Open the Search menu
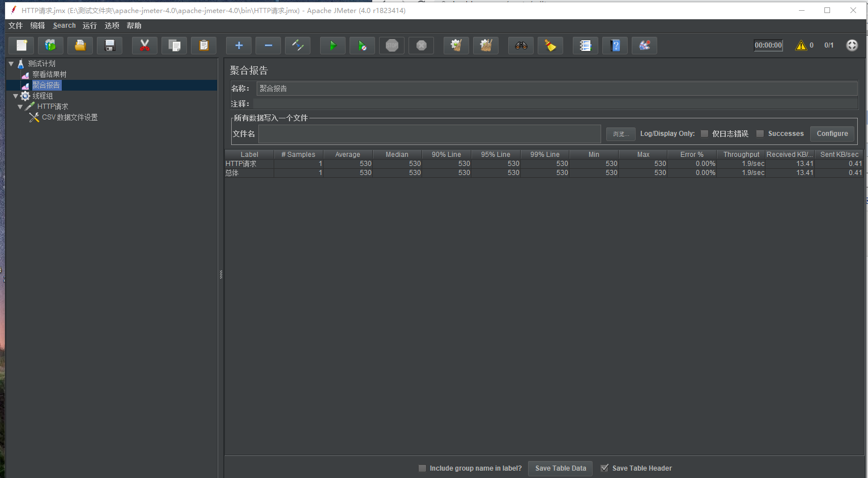 coord(64,25)
